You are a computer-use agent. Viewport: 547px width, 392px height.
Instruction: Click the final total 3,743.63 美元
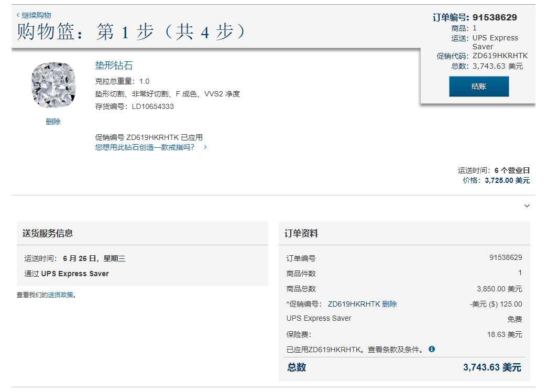[x=492, y=367]
